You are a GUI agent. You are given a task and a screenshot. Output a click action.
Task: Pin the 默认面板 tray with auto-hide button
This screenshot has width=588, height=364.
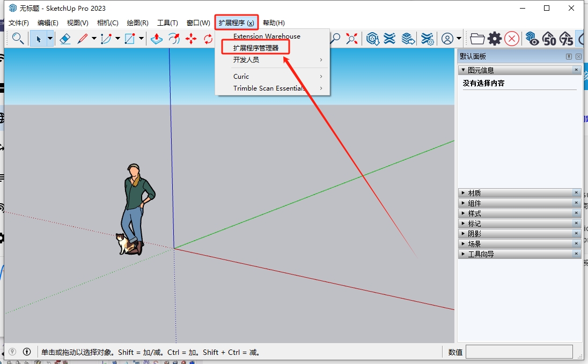tap(569, 57)
